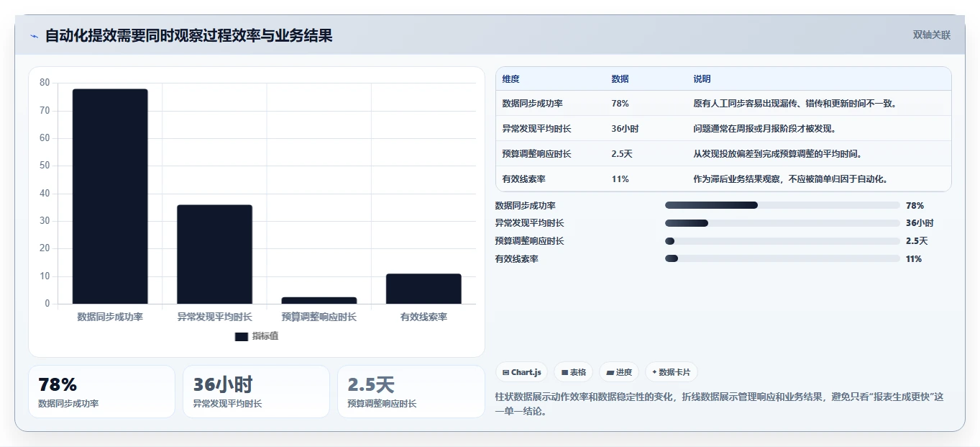Click the 数据同步成功率 label on the chart x-axis
Screen dimensions: 980x447
[110, 317]
